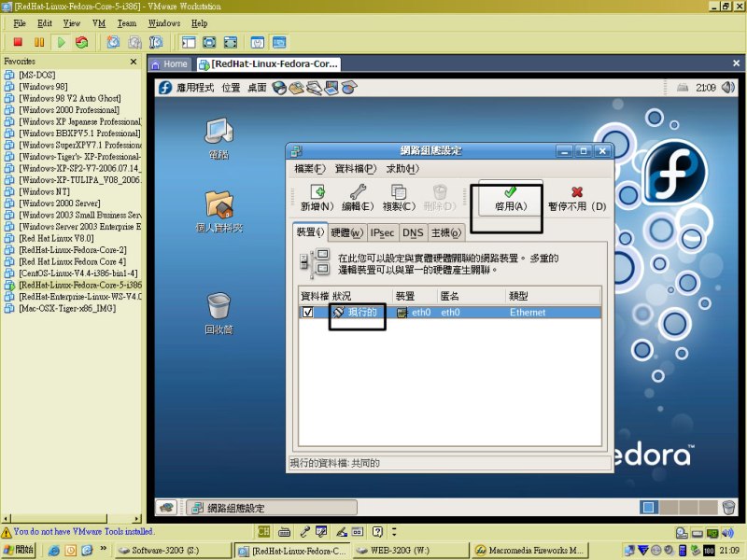Open the 桌面 desktop menu
Screen dimensions: 747x560
pyautogui.click(x=257, y=88)
